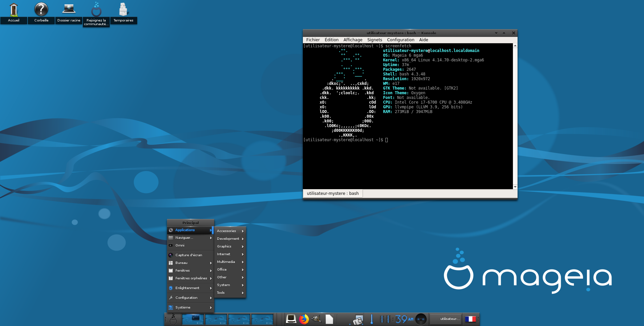Expand the Enlightenment submenu

(x=190, y=288)
